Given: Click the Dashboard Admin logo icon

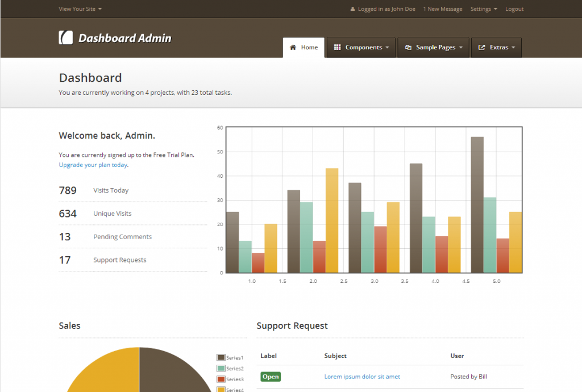Looking at the screenshot, I should tap(66, 37).
